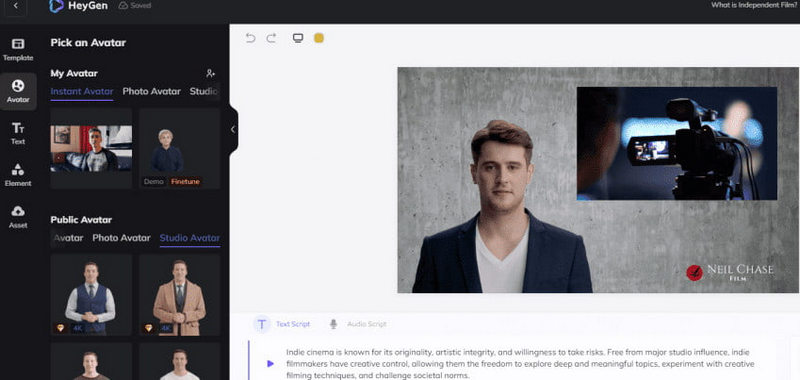Select Public Avatar Studio Avatar tab
Screen dimensions: 800x380
(190, 238)
